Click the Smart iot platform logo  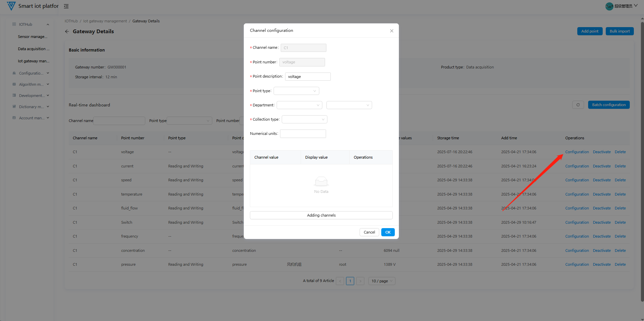(11, 6)
